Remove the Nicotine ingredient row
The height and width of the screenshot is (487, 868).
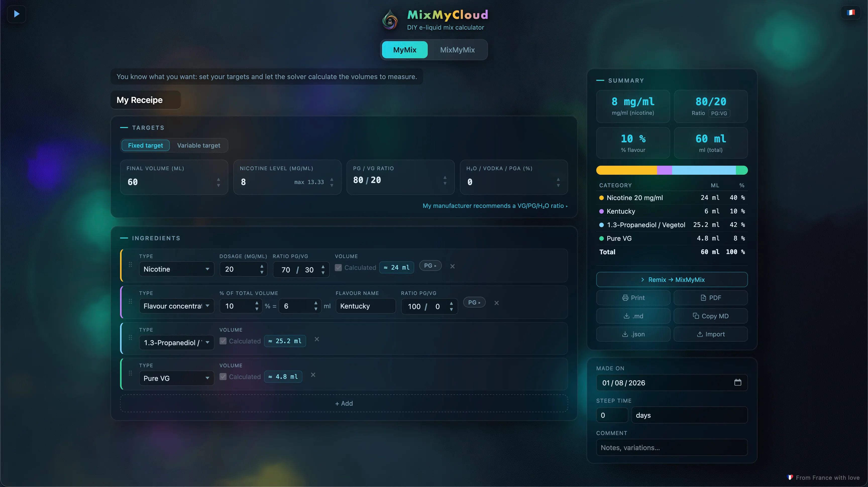point(453,266)
